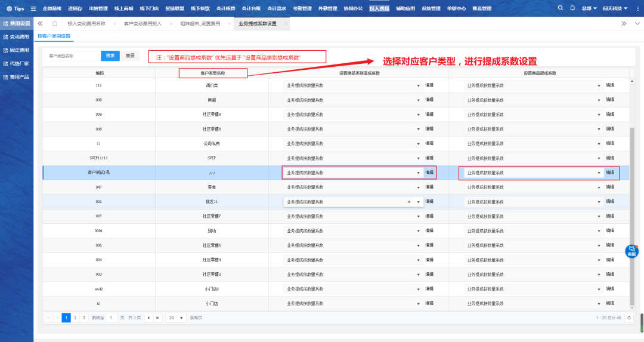
Task: Select 固定费用 in the left sidebar
Action: pyautogui.click(x=19, y=50)
